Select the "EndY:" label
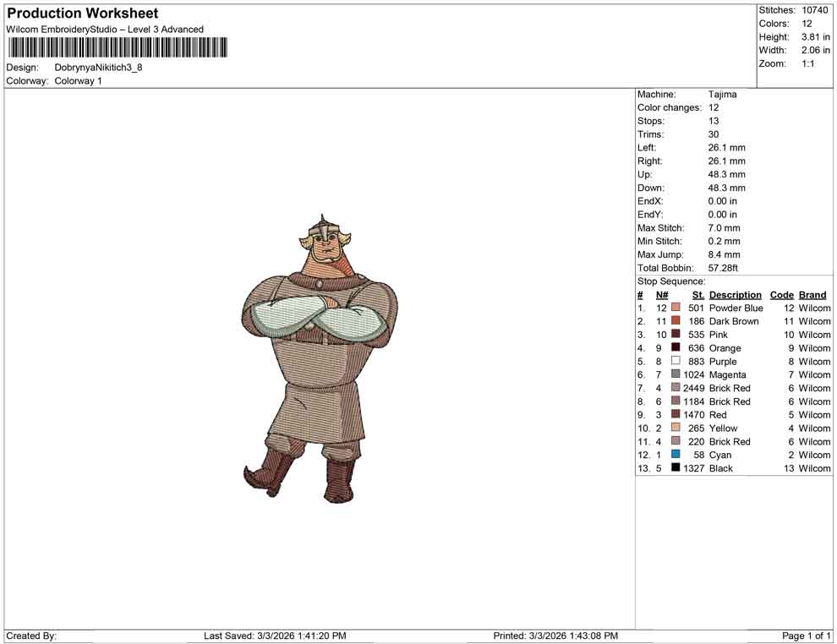 pyautogui.click(x=650, y=215)
